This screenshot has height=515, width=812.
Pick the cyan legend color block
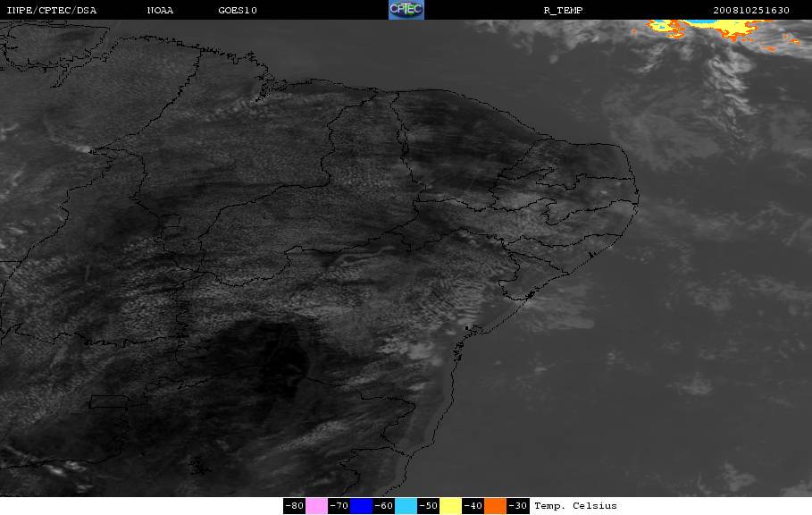406,506
